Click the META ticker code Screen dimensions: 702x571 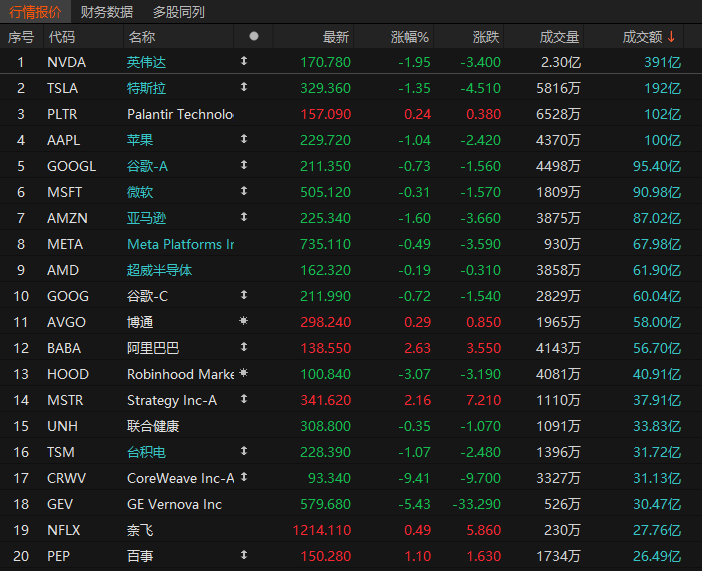click(65, 244)
